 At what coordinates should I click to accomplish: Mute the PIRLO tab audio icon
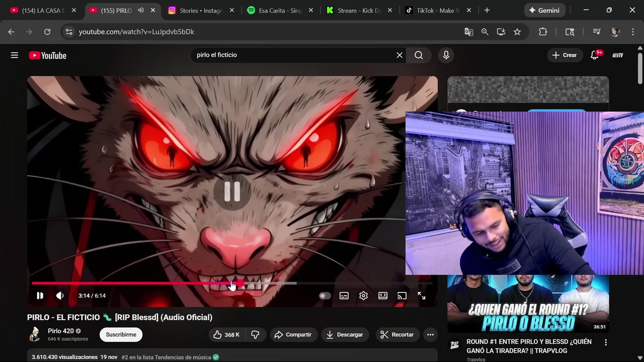point(141,11)
